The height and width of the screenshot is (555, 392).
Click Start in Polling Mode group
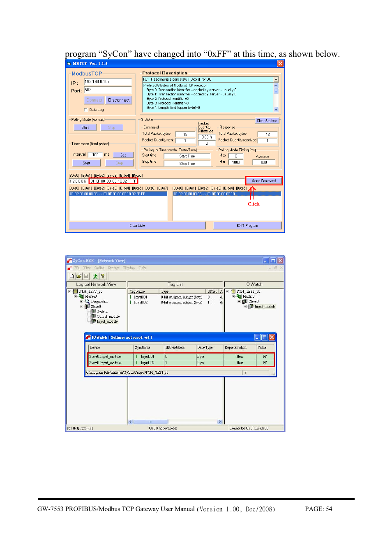[x=85, y=127]
